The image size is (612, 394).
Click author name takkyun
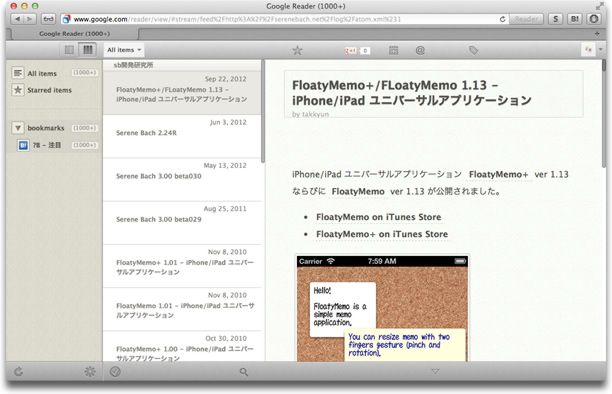[315, 114]
